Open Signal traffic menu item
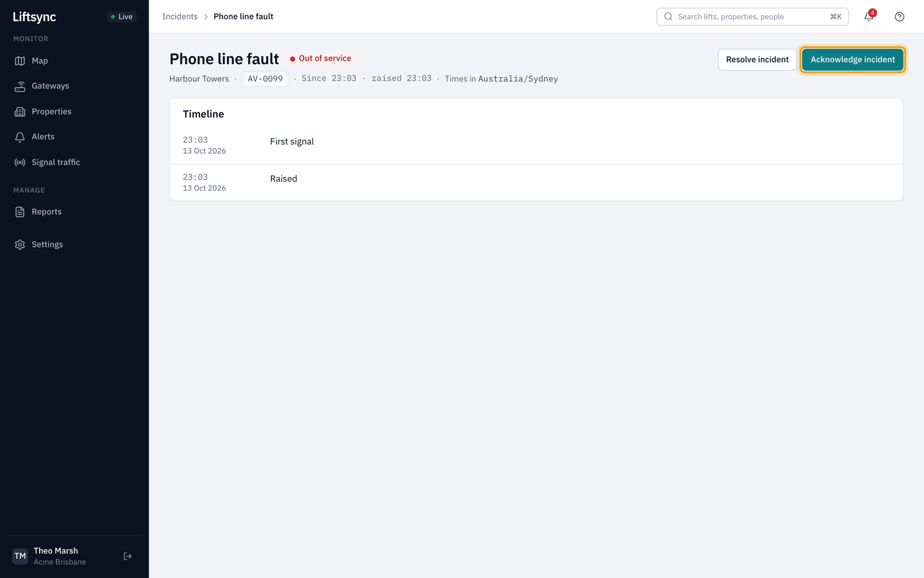Viewport: 924px width, 578px height. pyautogui.click(x=75, y=163)
